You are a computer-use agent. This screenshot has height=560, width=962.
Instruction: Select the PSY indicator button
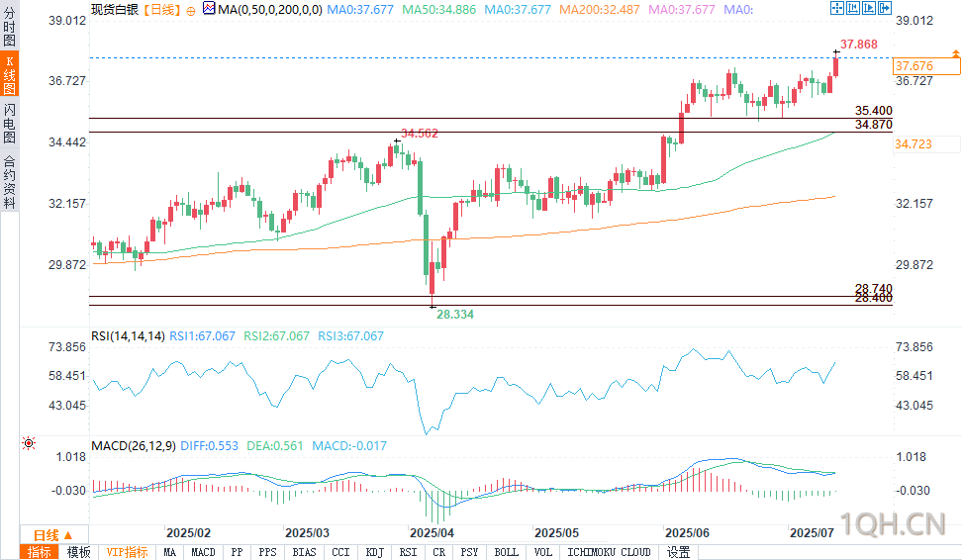[469, 552]
